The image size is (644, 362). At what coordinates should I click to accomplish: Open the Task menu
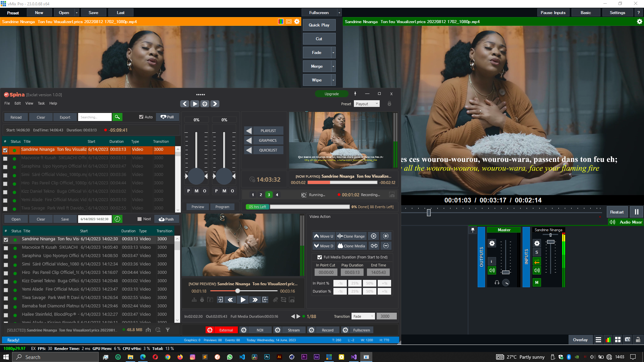(41, 103)
